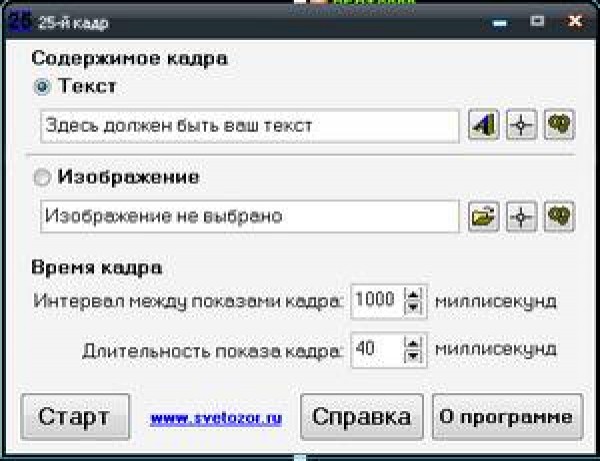Decrease the interval between frames value
This screenshot has height=461, width=600.
(x=413, y=307)
